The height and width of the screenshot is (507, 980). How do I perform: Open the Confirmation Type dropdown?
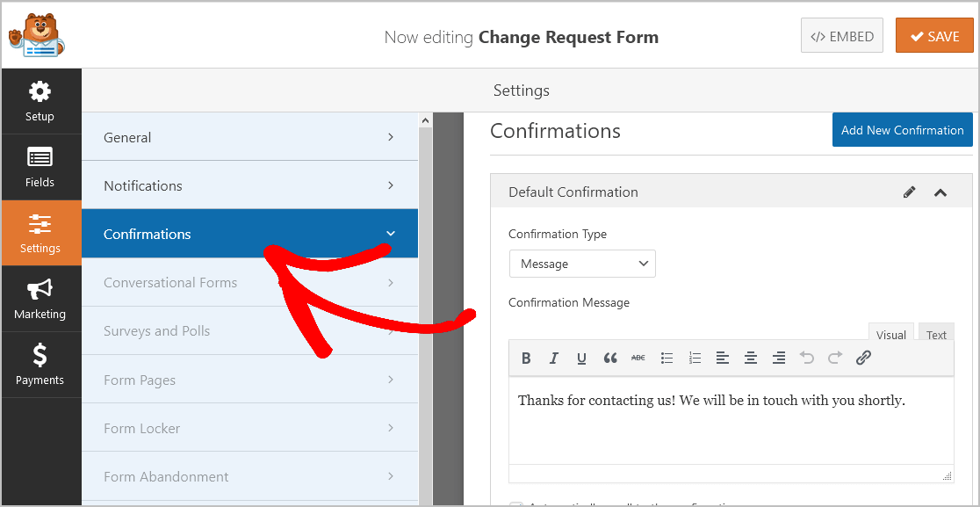(582, 264)
